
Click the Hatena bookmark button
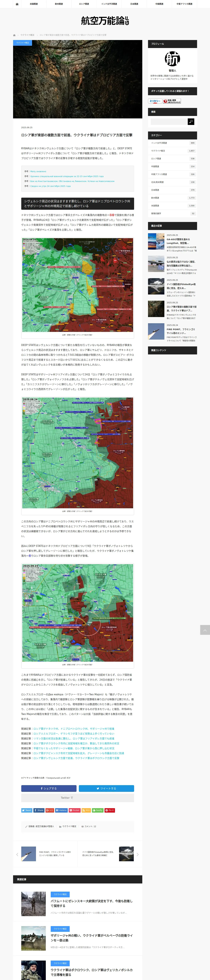[x=61, y=810]
